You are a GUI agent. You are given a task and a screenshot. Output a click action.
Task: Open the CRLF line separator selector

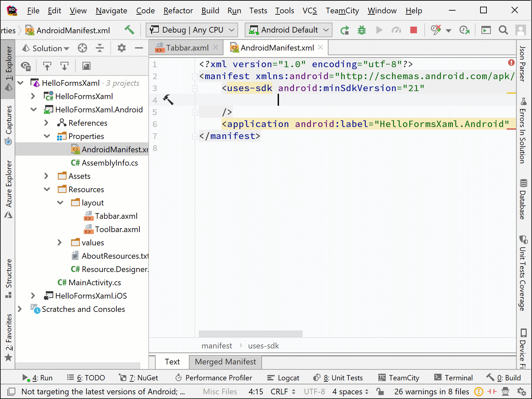pos(283,392)
